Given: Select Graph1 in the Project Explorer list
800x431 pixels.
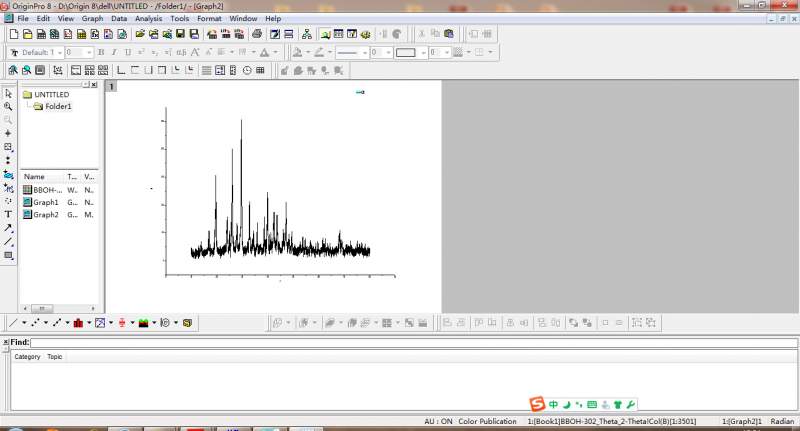Looking at the screenshot, I should point(46,202).
